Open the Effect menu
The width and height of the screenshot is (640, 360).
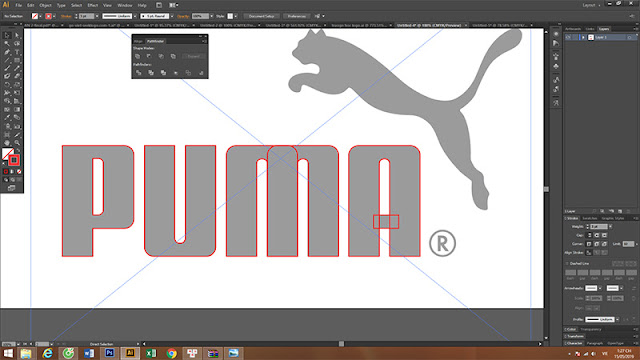point(93,5)
